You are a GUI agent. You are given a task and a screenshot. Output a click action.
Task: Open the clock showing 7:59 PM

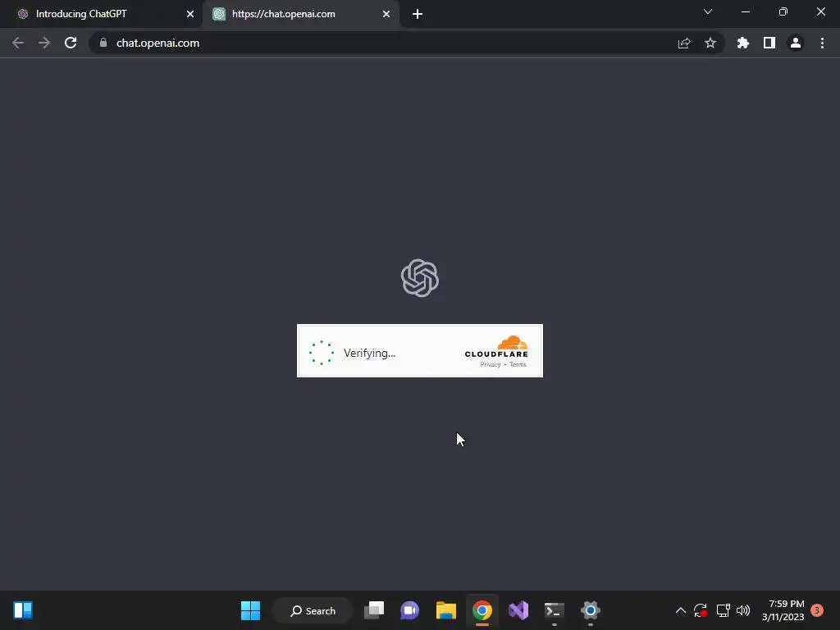[783, 610]
